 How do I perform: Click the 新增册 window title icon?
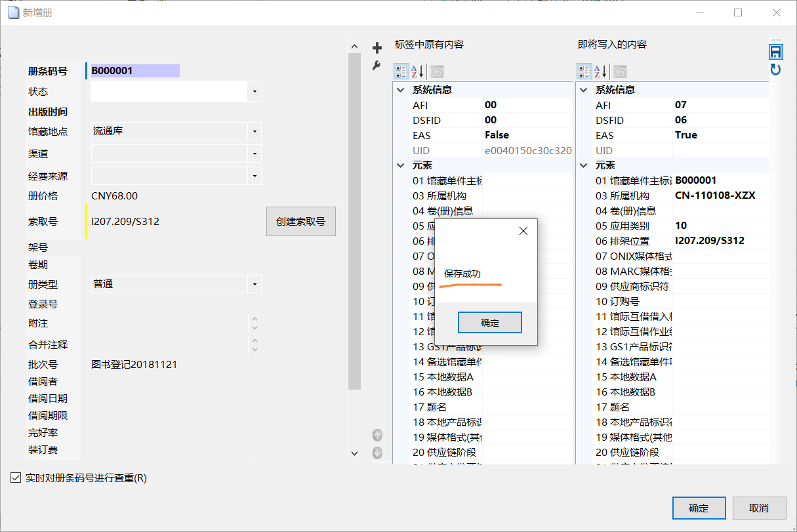(13, 12)
